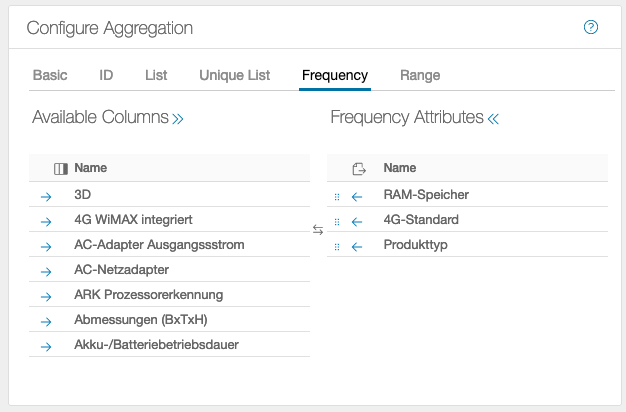Image resolution: width=626 pixels, height=412 pixels.
Task: Click the column picker icon in header
Action: click(x=60, y=169)
